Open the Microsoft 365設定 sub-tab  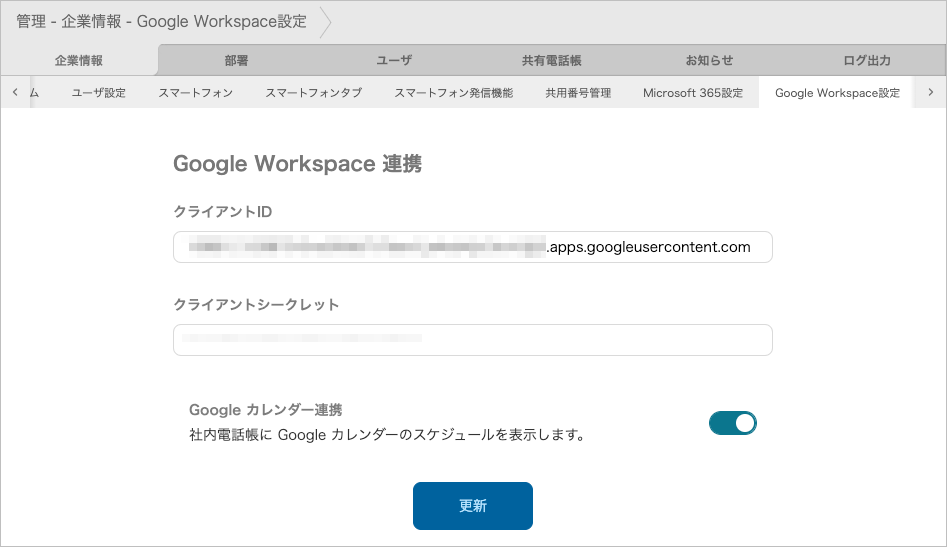pos(692,93)
